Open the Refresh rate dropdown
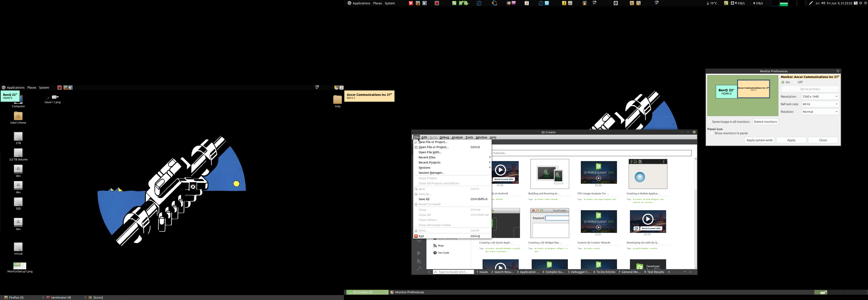The height and width of the screenshot is (300, 868). 820,104
